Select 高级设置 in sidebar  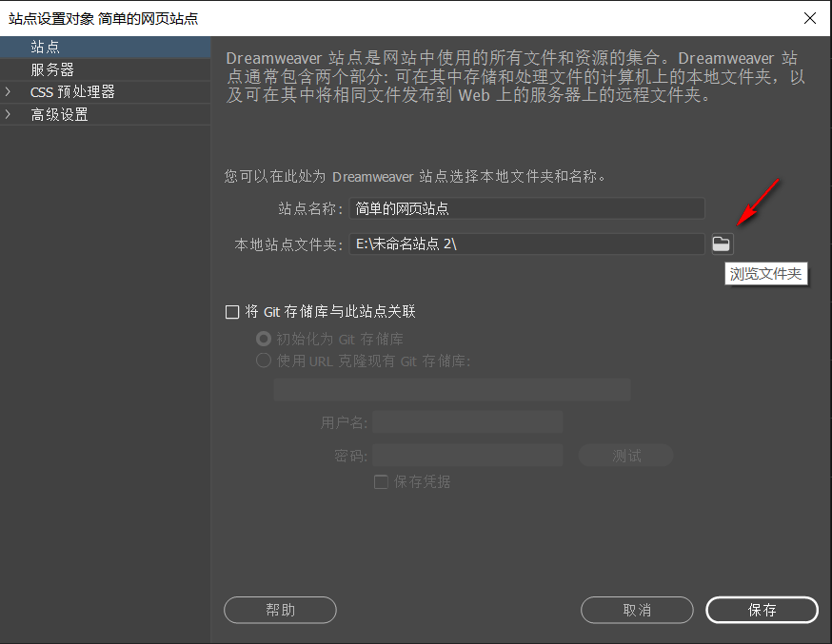[105, 114]
